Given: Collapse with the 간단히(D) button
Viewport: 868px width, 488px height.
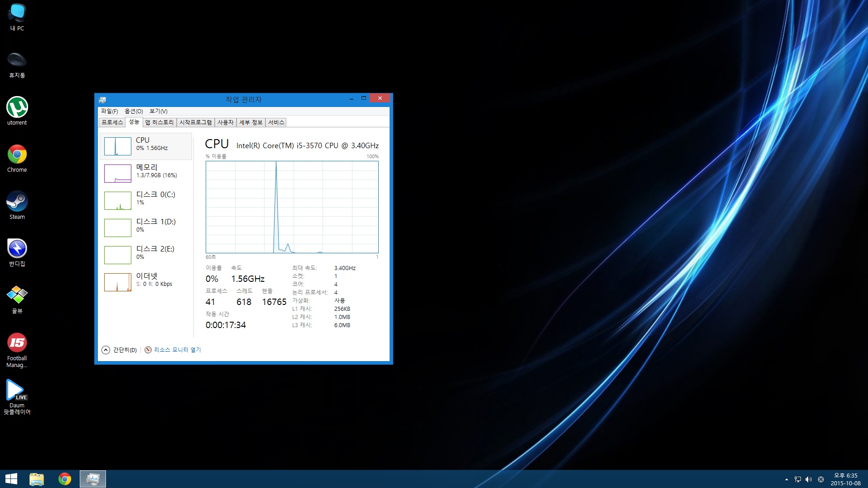Looking at the screenshot, I should pos(120,350).
